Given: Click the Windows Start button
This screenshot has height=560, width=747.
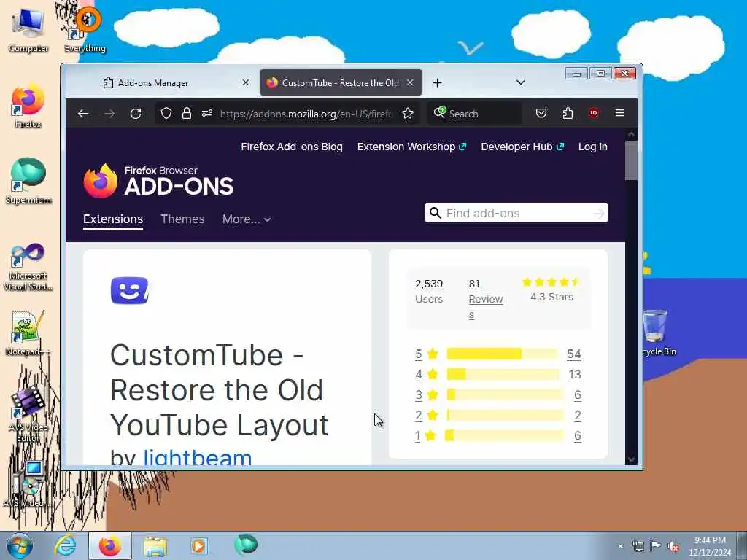Looking at the screenshot, I should pyautogui.click(x=20, y=545).
